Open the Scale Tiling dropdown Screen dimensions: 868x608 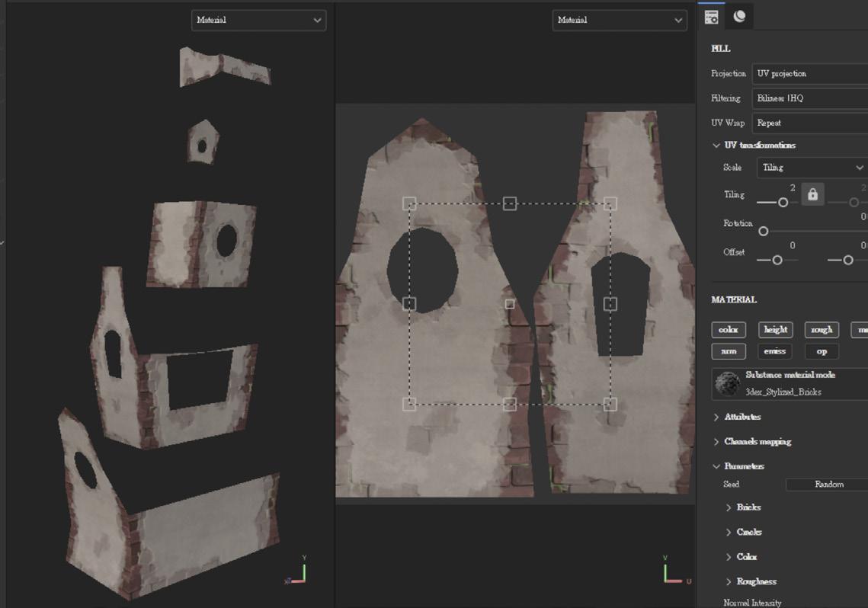click(x=812, y=168)
